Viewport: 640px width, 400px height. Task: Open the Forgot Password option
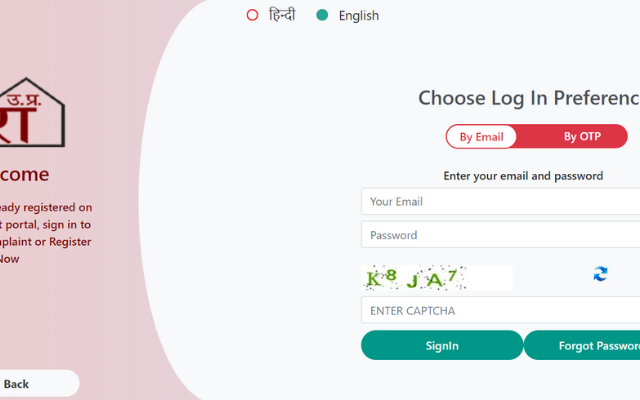pos(582,345)
